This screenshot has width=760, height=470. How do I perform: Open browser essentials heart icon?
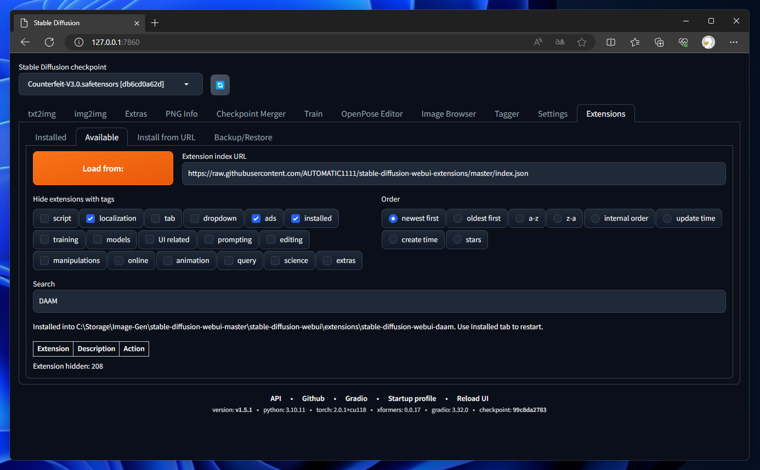pyautogui.click(x=683, y=42)
